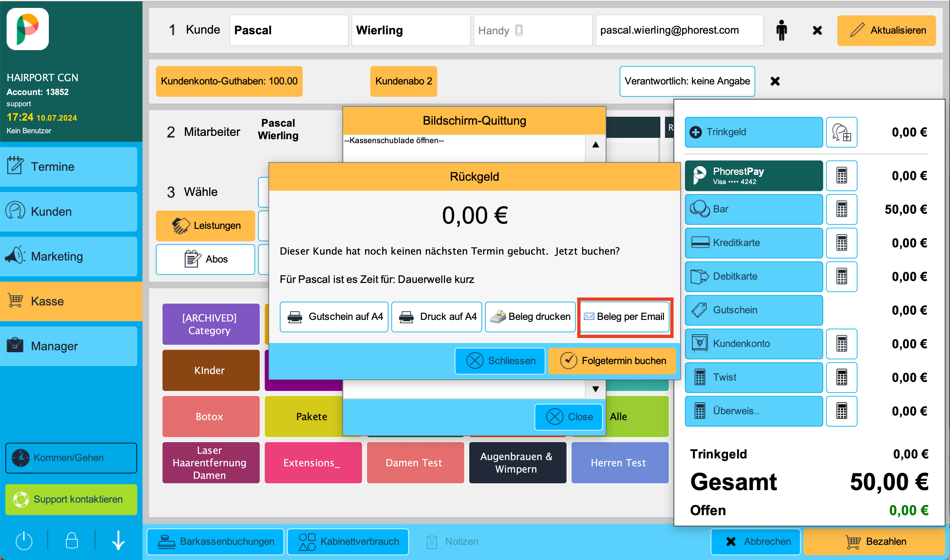Click the lock icon in the sidebar bottom

(x=72, y=541)
